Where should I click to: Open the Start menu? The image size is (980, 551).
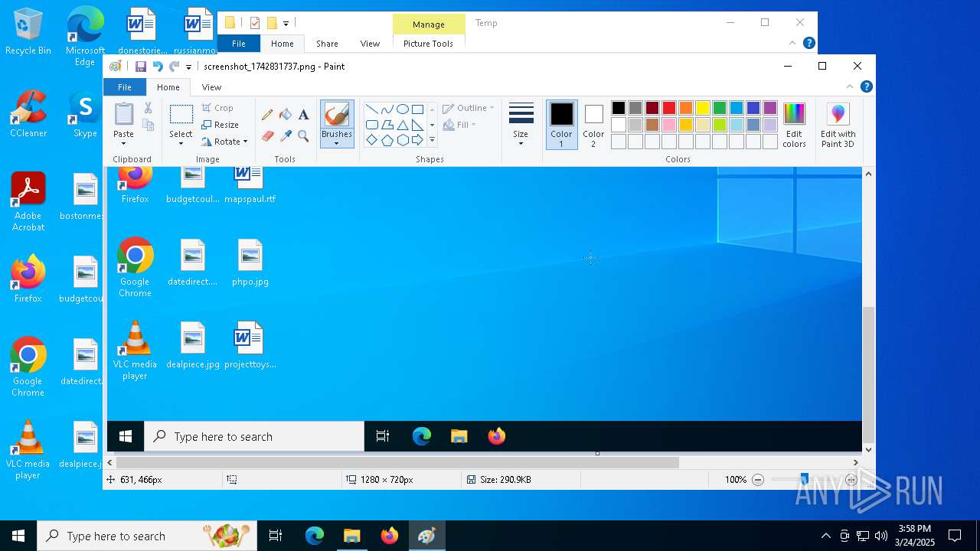pyautogui.click(x=18, y=536)
